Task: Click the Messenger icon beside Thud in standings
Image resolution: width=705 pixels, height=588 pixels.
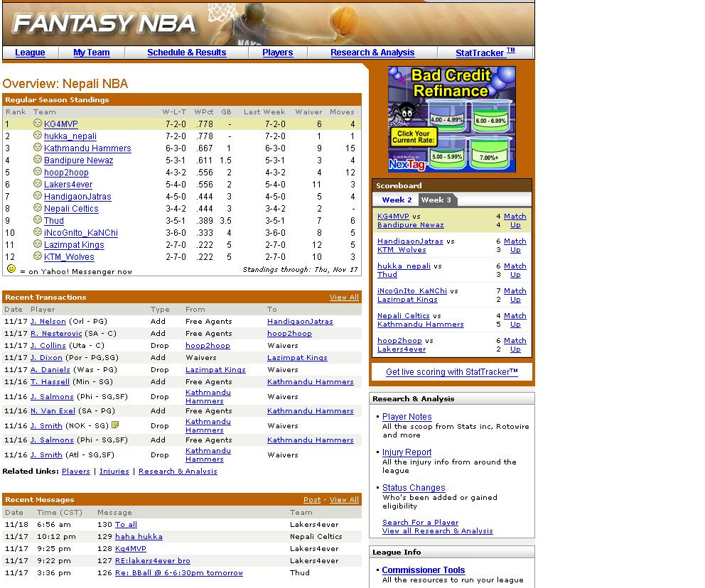Action: click(38, 220)
